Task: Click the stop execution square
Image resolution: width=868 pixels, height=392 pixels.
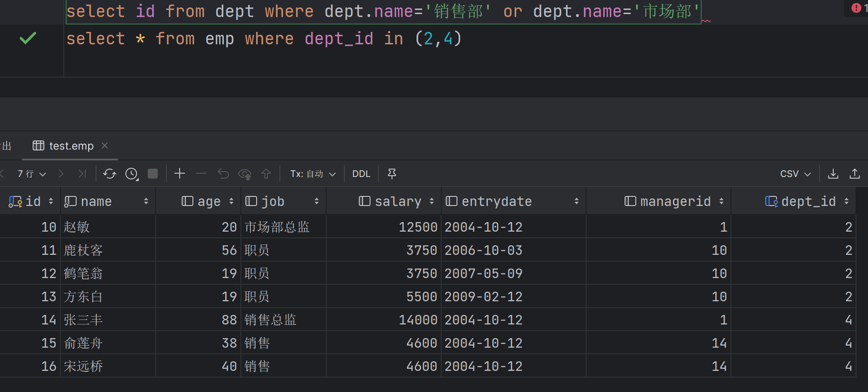Action: [x=153, y=174]
